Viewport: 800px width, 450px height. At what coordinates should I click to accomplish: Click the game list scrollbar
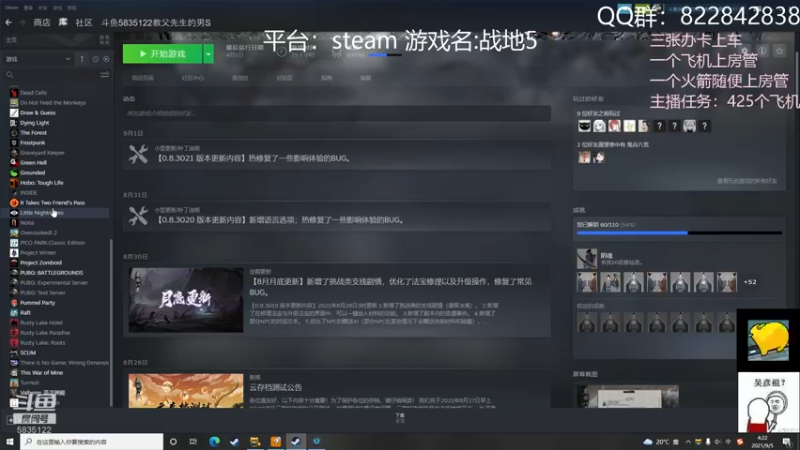point(111,321)
